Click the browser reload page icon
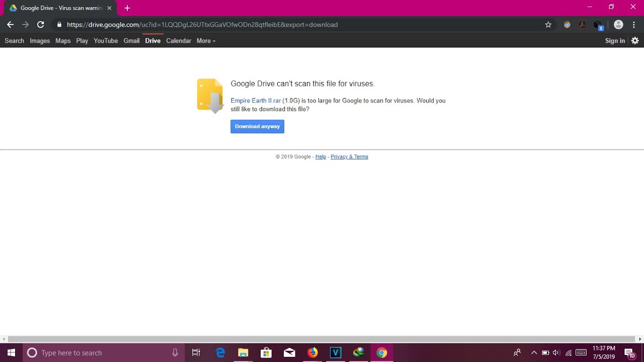This screenshot has width=644, height=362. coord(41,25)
